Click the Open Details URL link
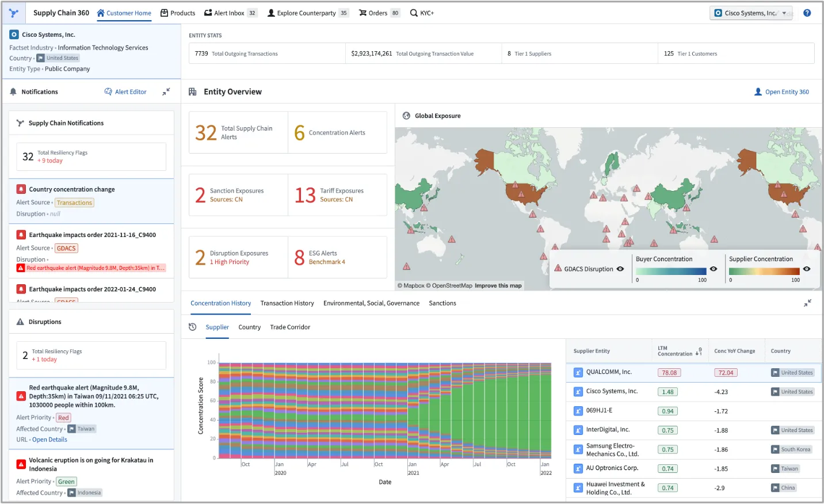Image resolution: width=824 pixels, height=504 pixels. coord(49,440)
